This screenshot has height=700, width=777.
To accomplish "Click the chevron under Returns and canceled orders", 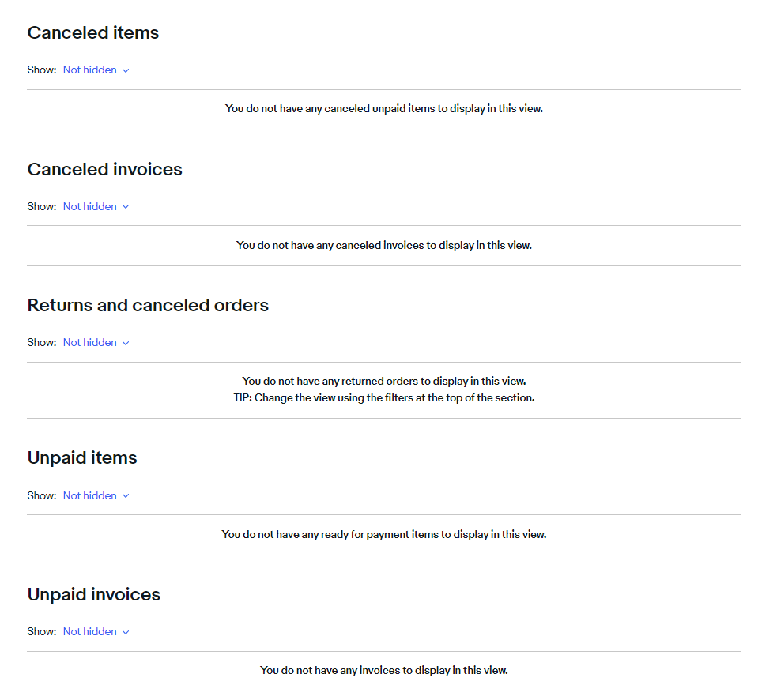I will (x=126, y=343).
